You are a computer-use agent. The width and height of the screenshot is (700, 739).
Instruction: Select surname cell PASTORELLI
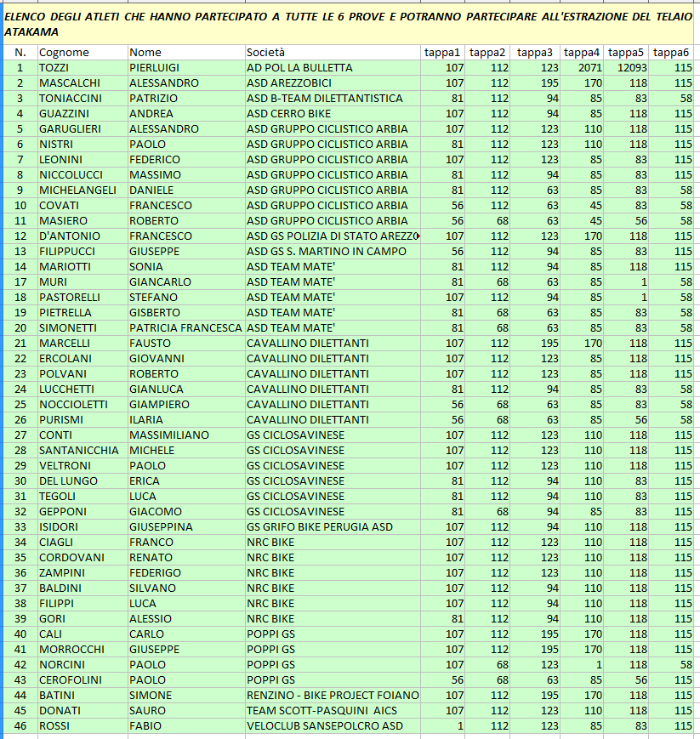(83, 298)
